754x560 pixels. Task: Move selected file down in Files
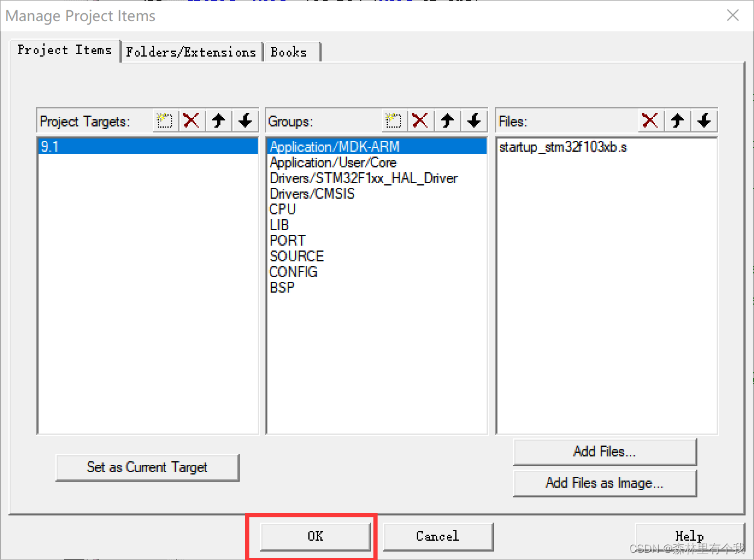704,120
